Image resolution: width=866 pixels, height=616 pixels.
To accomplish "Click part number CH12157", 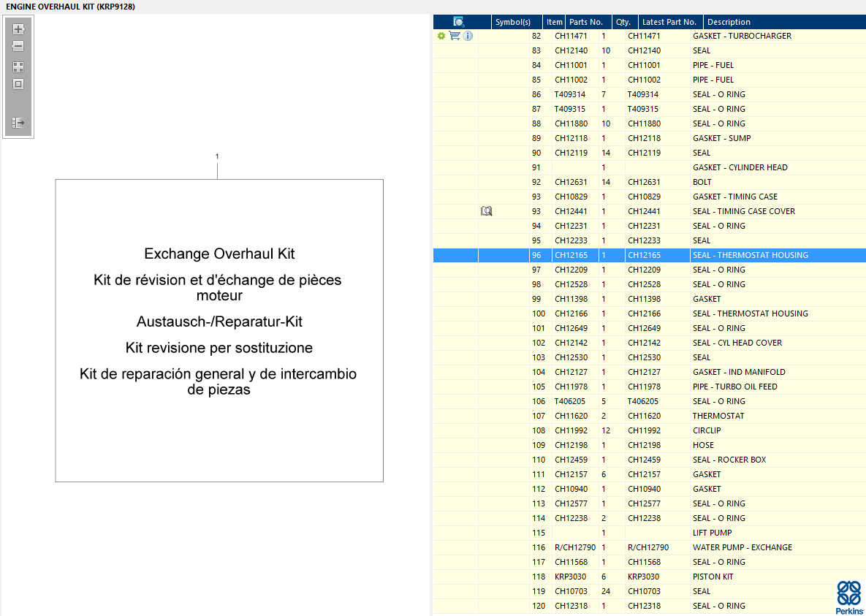I will pos(571,474).
